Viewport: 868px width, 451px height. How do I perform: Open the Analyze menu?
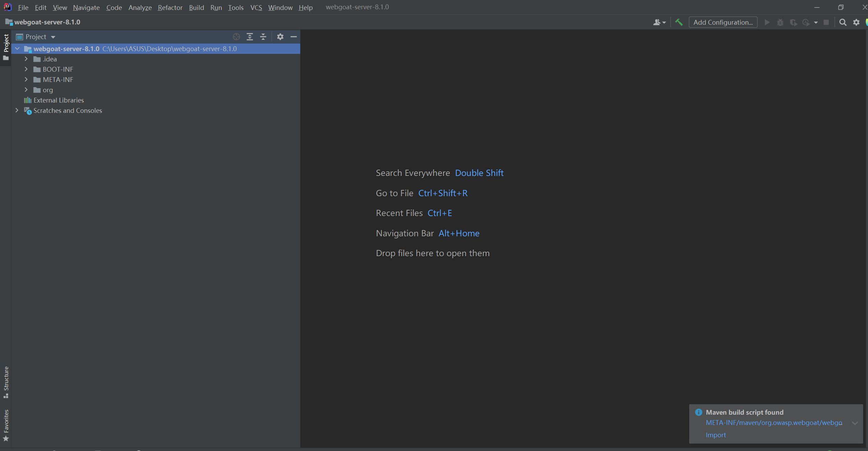pyautogui.click(x=140, y=7)
